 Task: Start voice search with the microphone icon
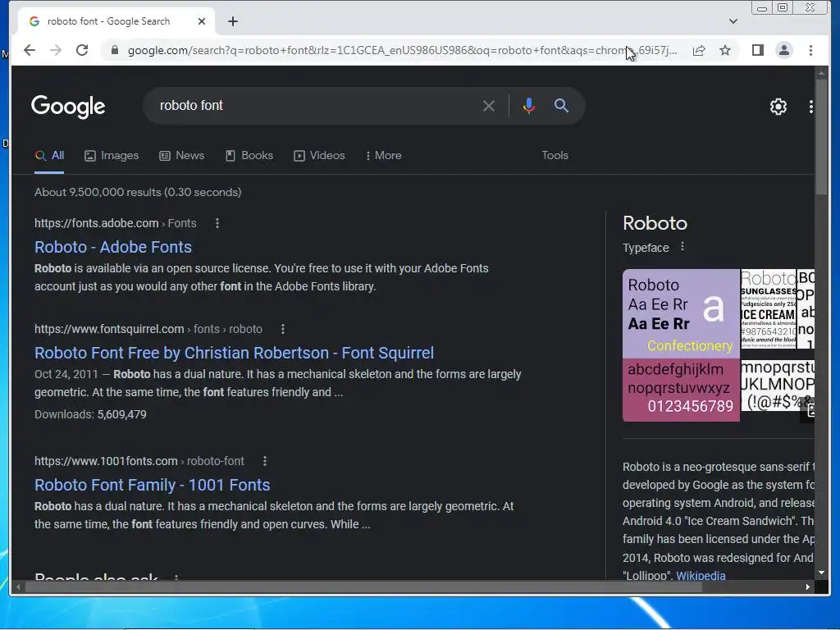click(x=529, y=106)
